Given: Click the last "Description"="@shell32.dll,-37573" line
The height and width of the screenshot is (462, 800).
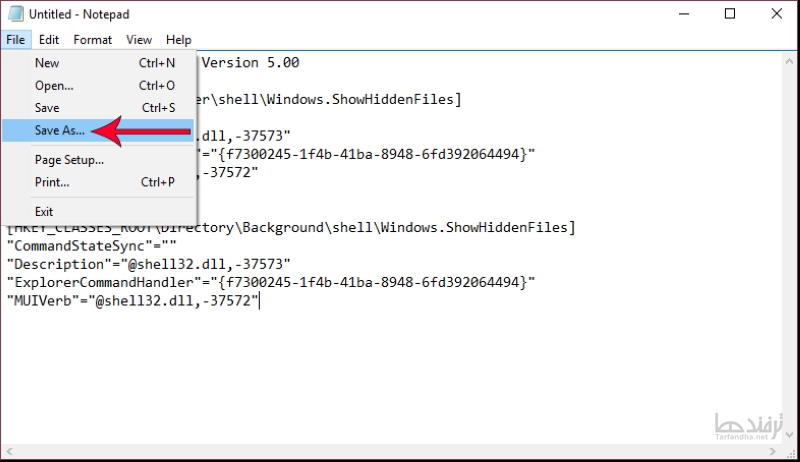Looking at the screenshot, I should click(x=148, y=264).
